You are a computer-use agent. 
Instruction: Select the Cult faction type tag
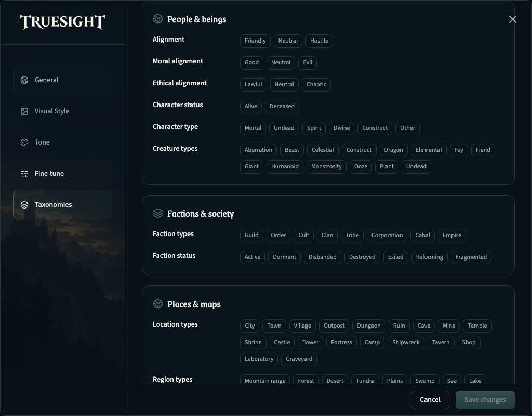pyautogui.click(x=303, y=236)
